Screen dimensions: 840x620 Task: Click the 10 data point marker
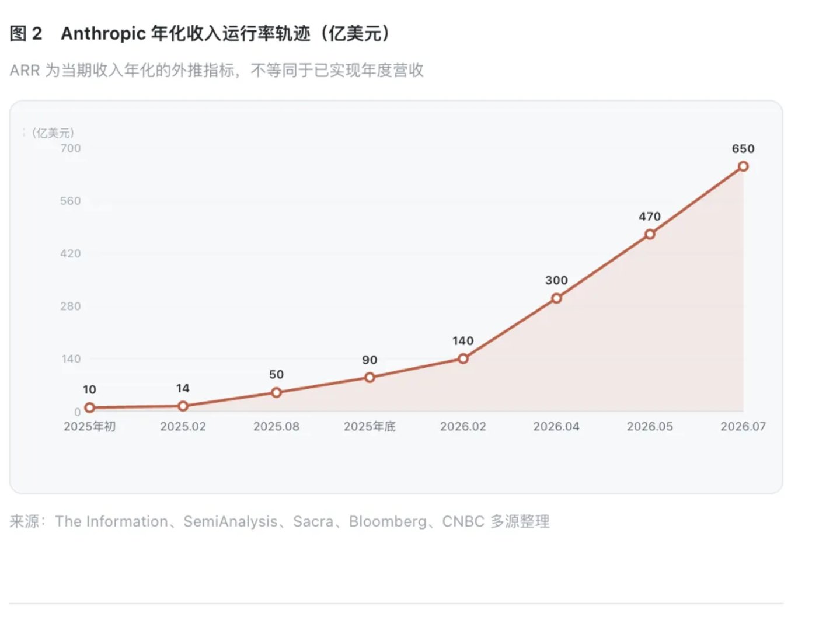[89, 407]
